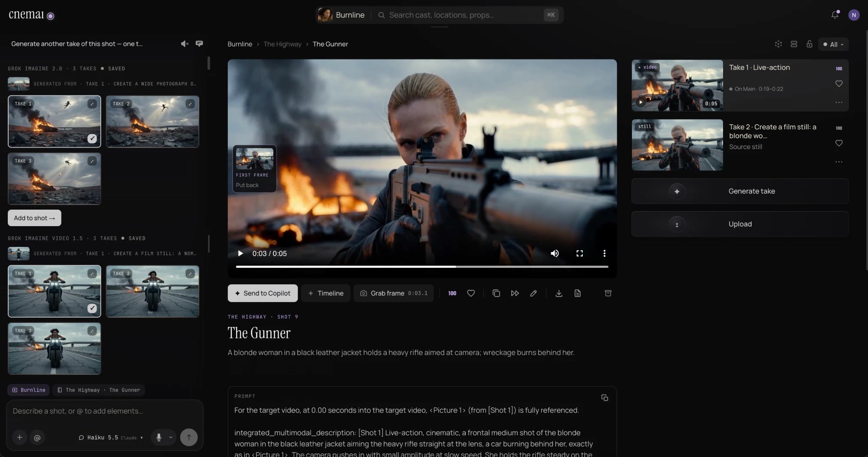
Task: Open the user avatar N menu
Action: click(x=854, y=15)
